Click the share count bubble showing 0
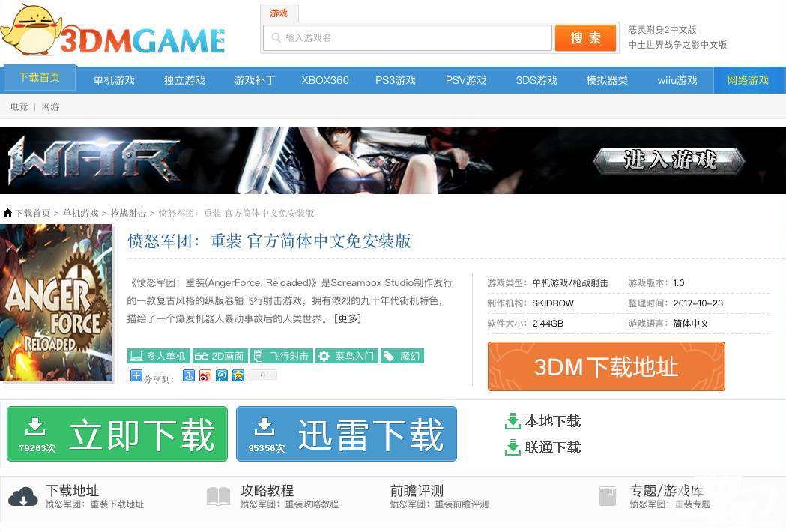The image size is (786, 532). (x=262, y=375)
